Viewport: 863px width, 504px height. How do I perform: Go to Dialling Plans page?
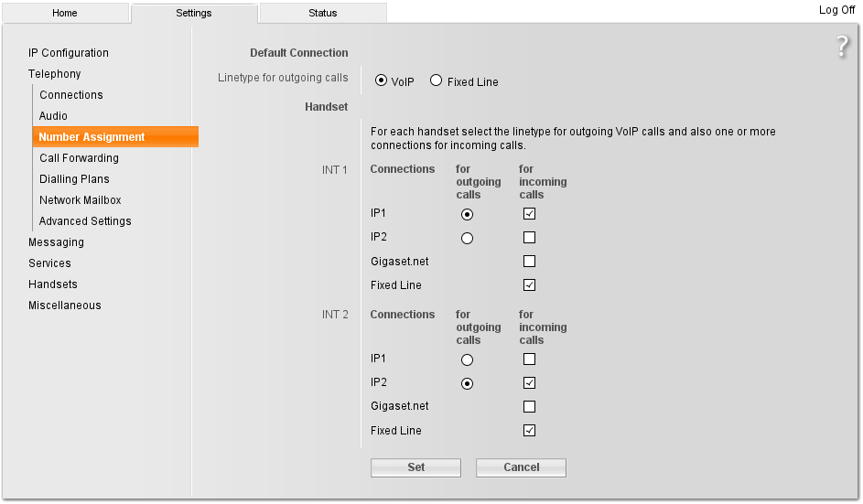[x=74, y=179]
